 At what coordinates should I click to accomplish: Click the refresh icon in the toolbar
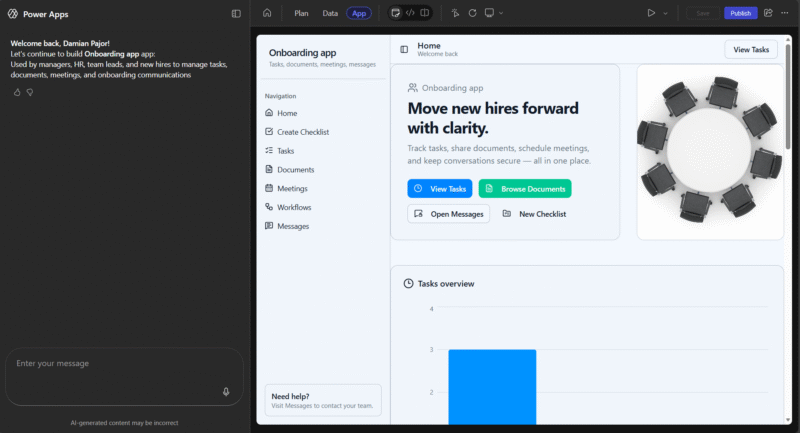472,13
